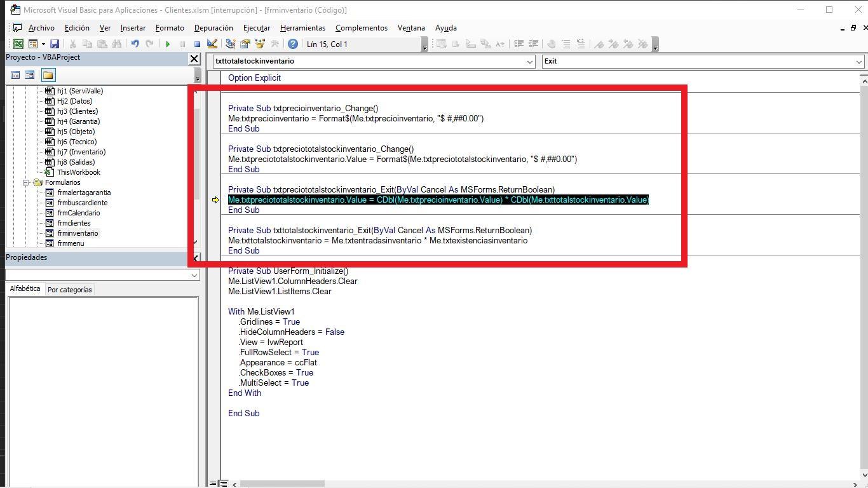Toggle Design Mode icon
The image size is (868, 488).
[x=212, y=44]
